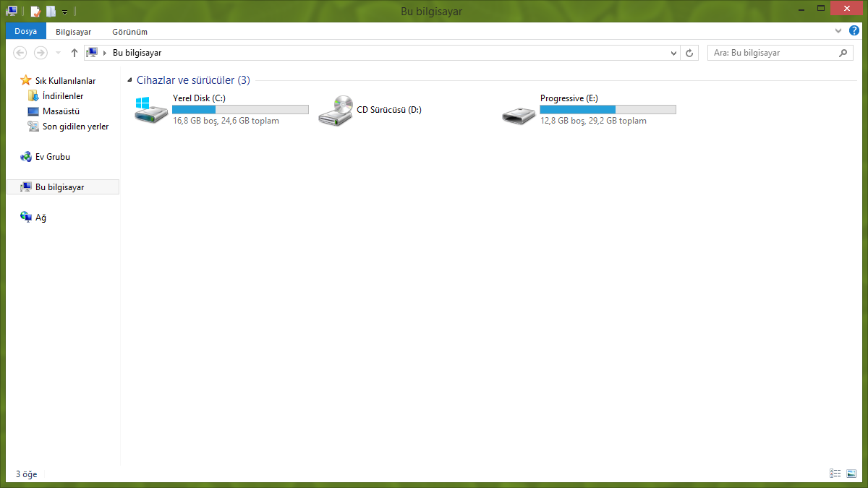868x488 pixels.
Task: Open the Yerel Disk (C:) drive icon
Action: [x=151, y=110]
